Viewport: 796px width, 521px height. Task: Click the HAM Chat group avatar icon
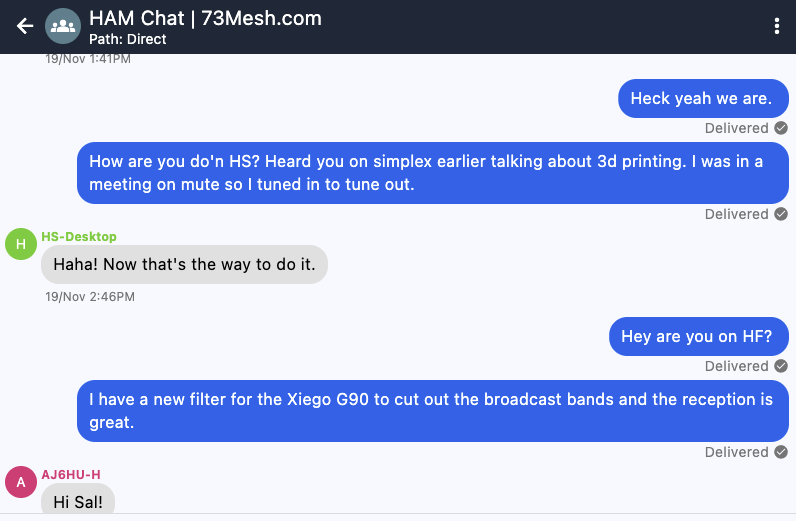(x=62, y=26)
